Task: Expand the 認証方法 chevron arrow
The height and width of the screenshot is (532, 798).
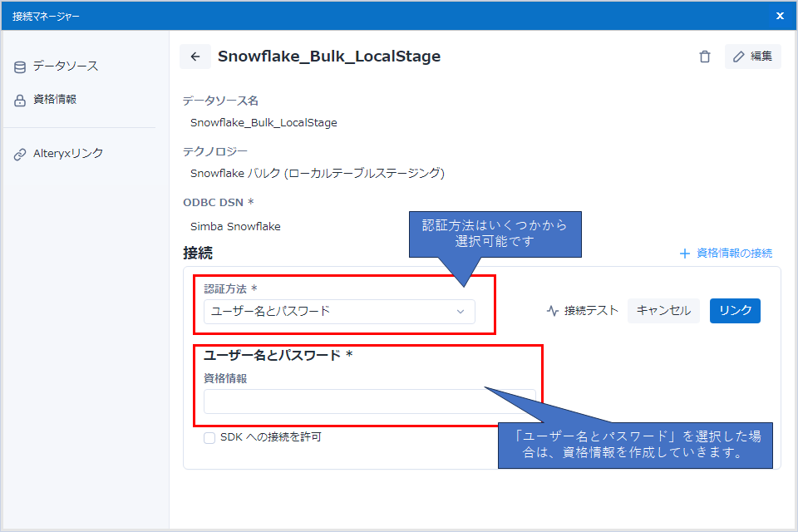Action: tap(461, 312)
